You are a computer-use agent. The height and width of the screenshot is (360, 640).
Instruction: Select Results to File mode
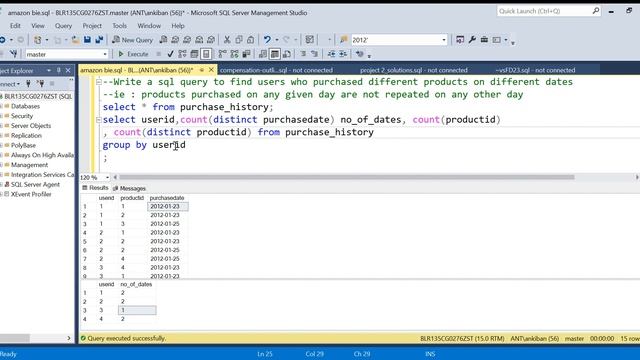point(287,54)
